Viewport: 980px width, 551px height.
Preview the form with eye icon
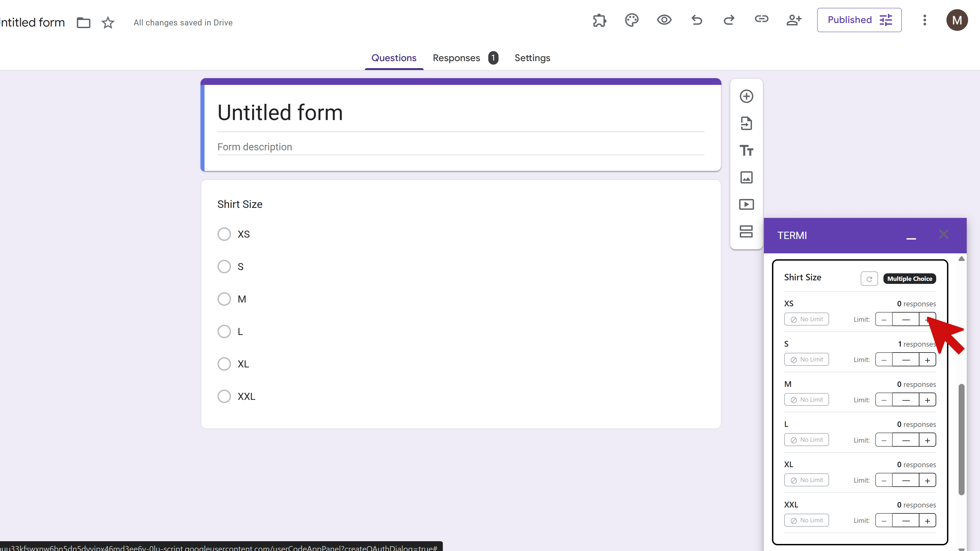click(x=664, y=20)
